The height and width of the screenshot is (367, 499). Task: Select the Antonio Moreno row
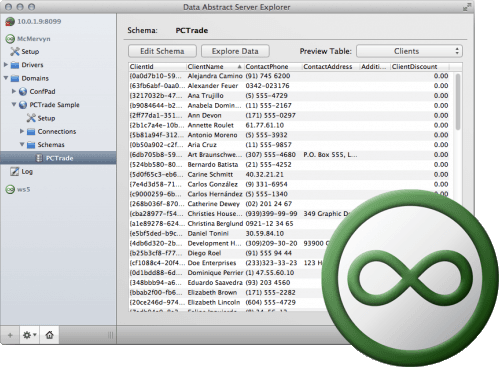click(289, 135)
